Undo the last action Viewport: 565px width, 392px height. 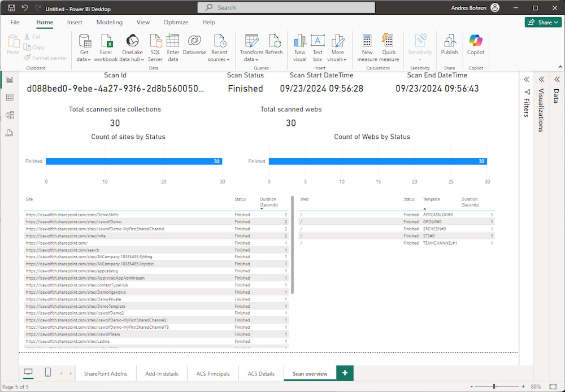(24, 8)
